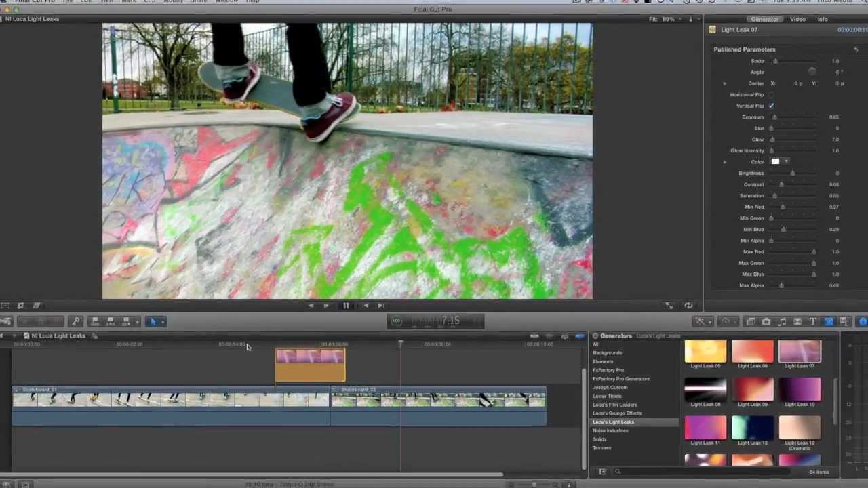This screenshot has width=868, height=488.
Task: Open the tool selection dropdown arrow
Action: [163, 322]
